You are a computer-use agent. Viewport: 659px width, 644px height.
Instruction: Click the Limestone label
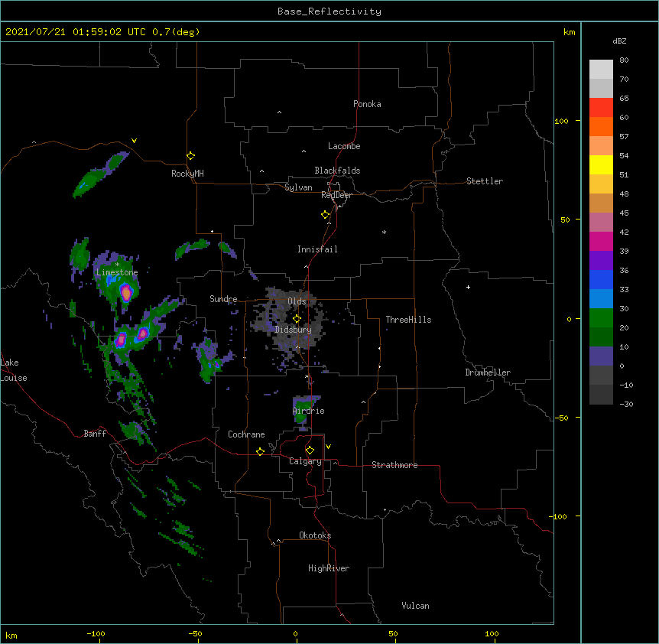pos(117,272)
